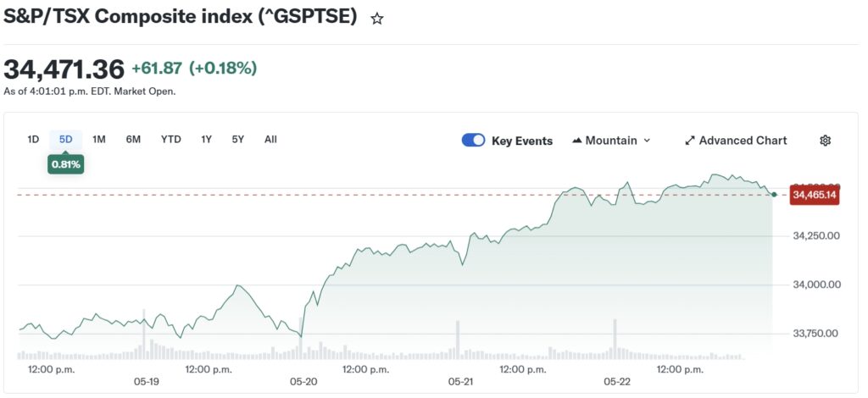Open the Advanced Chart link
Viewport: 868px width, 398px height.
[736, 141]
